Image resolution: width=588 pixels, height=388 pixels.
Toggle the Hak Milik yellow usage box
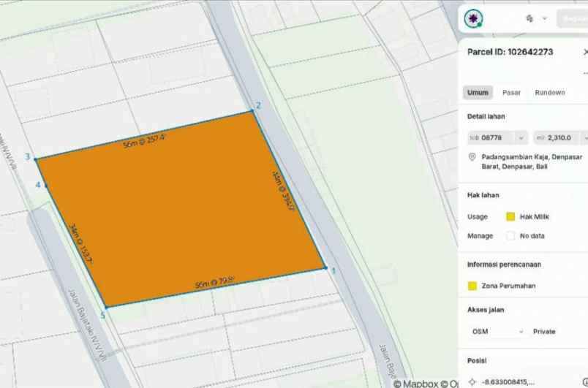510,217
